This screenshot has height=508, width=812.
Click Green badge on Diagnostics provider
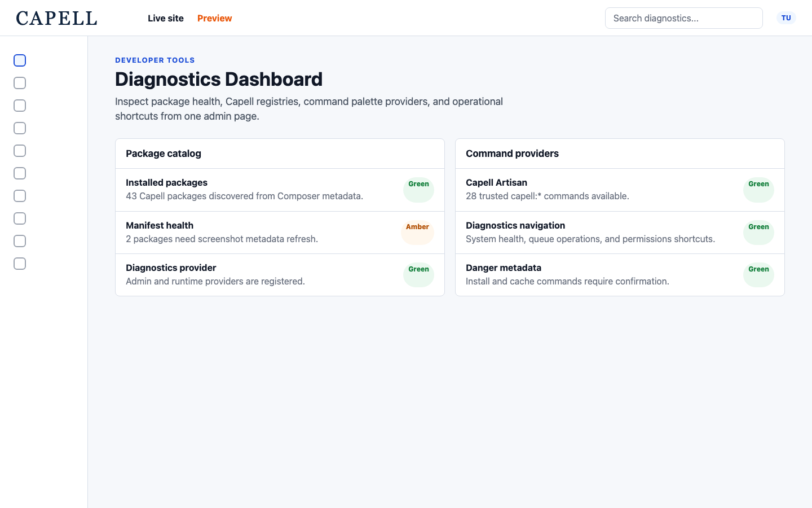(x=418, y=275)
